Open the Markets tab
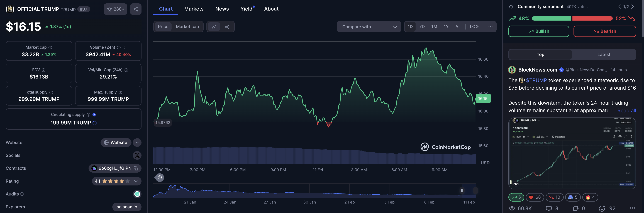Viewport: 644px width, 213px height. pyautogui.click(x=194, y=9)
